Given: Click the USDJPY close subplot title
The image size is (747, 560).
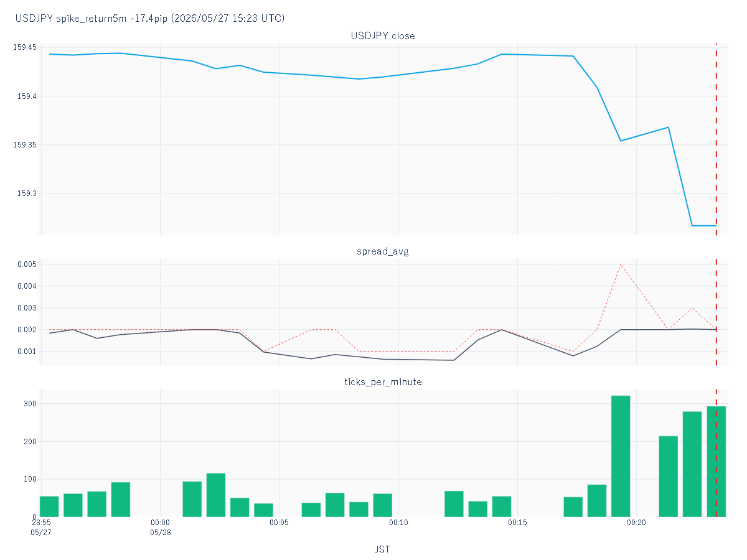Looking at the screenshot, I should (383, 36).
